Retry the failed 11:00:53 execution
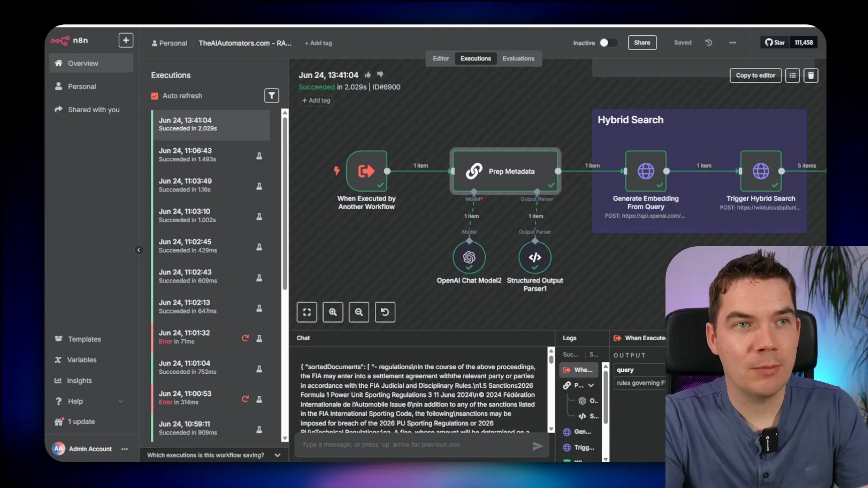This screenshot has width=868, height=488. 245,399
